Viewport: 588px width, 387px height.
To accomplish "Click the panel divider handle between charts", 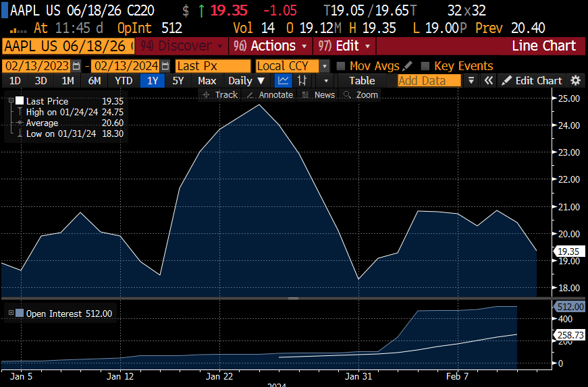I will coord(293,299).
